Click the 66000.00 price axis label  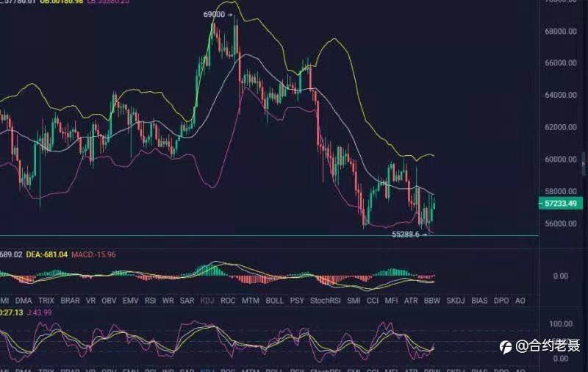(x=561, y=62)
